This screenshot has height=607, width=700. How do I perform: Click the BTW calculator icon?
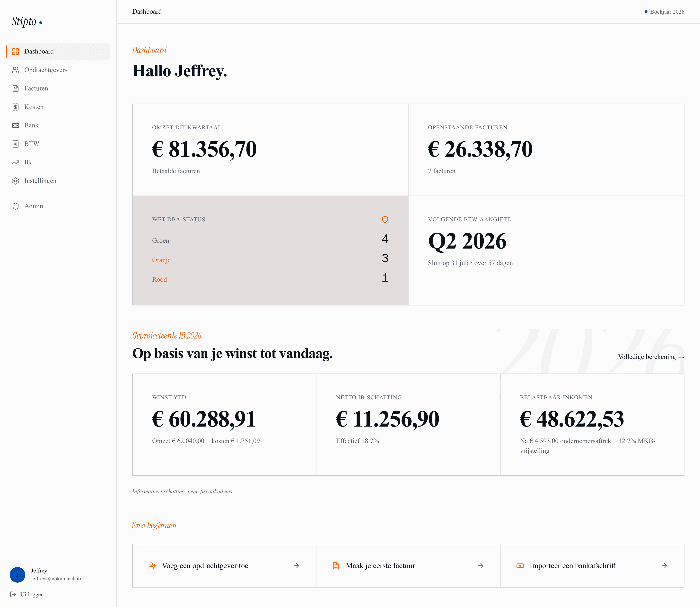[16, 144]
